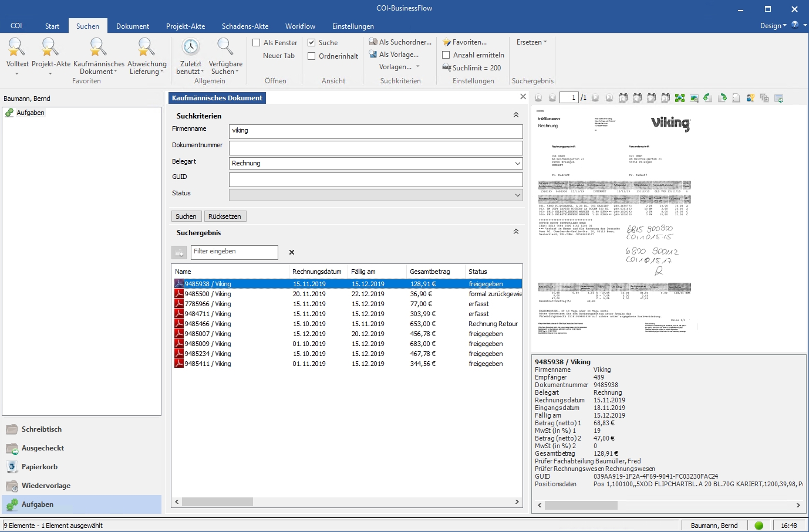Viewport: 809px width, 532px height.
Task: Expand the Ersetzen dropdown
Action: point(531,42)
